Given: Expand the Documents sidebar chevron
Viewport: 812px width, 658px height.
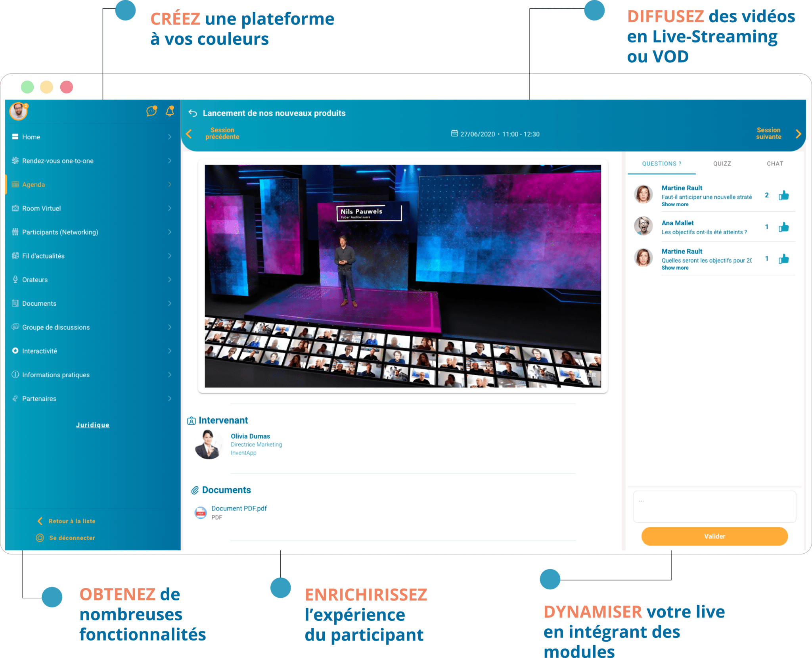Looking at the screenshot, I should 170,303.
